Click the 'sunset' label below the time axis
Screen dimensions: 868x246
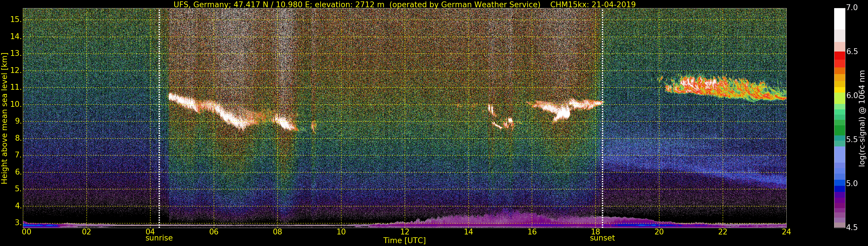coord(602,238)
